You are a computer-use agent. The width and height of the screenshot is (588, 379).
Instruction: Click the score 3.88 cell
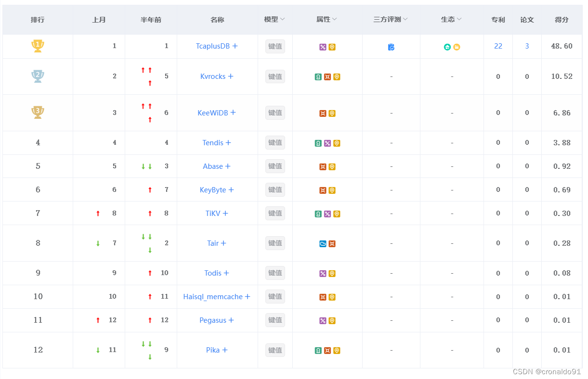[x=562, y=143]
